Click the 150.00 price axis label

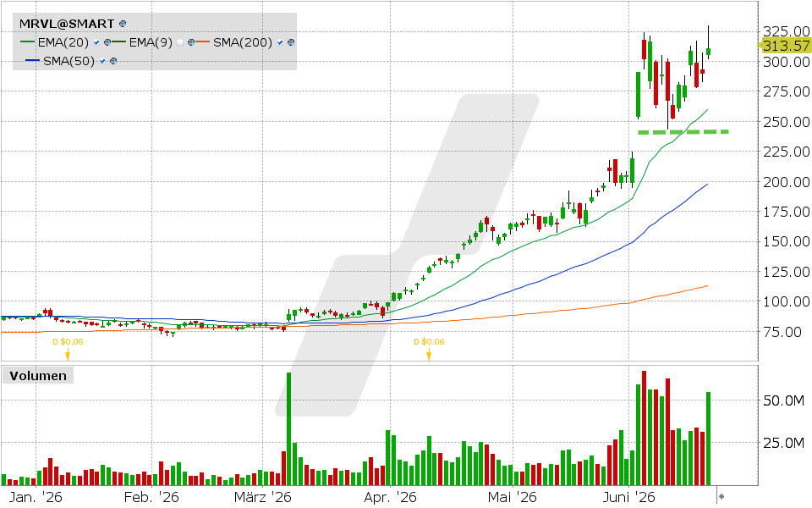pos(786,241)
